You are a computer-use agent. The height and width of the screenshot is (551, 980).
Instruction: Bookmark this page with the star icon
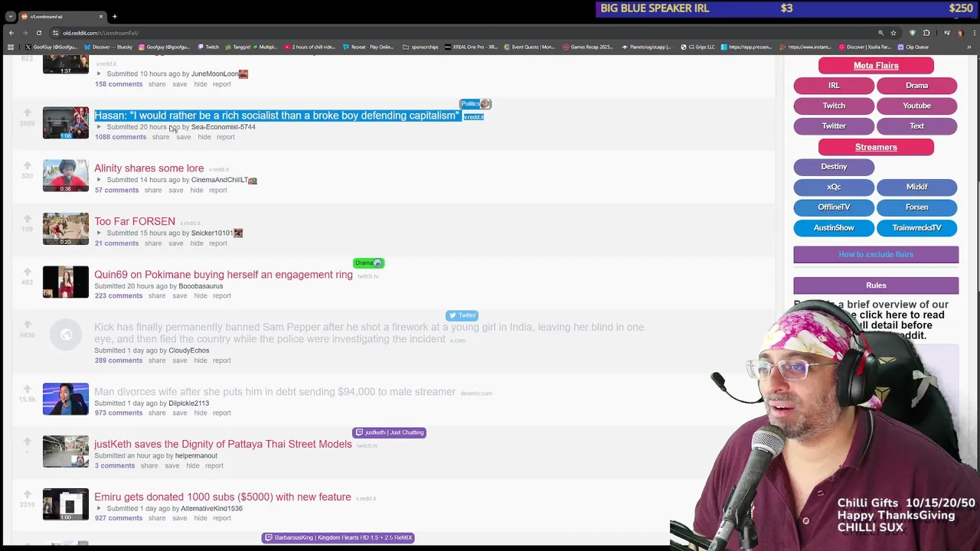[893, 33]
